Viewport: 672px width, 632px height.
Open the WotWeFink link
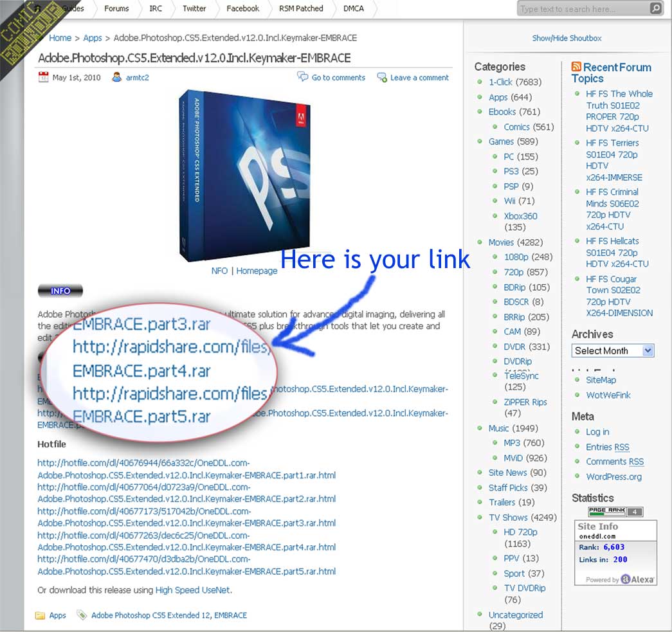coord(608,395)
